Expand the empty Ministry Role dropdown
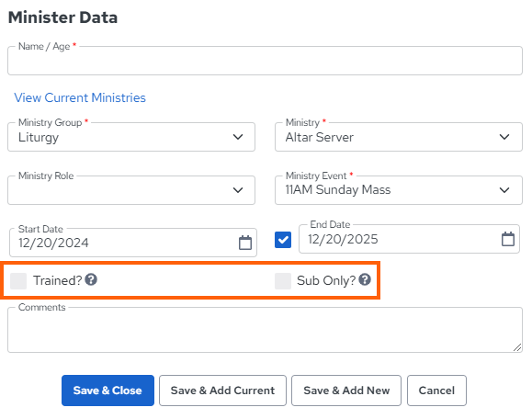 pos(131,190)
